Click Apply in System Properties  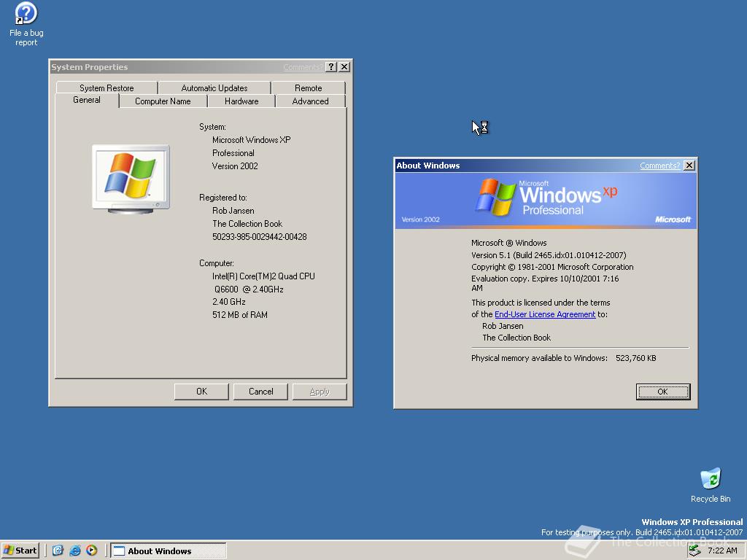point(320,392)
